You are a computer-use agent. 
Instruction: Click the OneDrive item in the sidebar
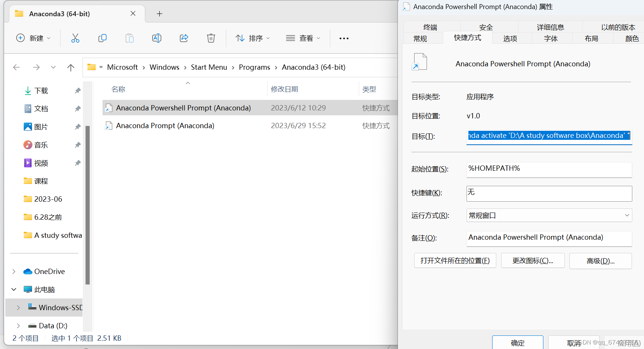[49, 271]
